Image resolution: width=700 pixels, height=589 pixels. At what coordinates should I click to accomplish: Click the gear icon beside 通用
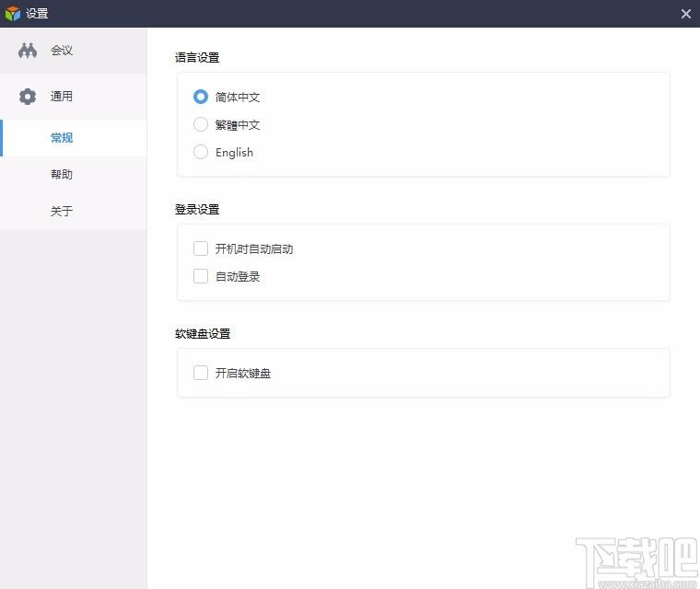click(28, 97)
